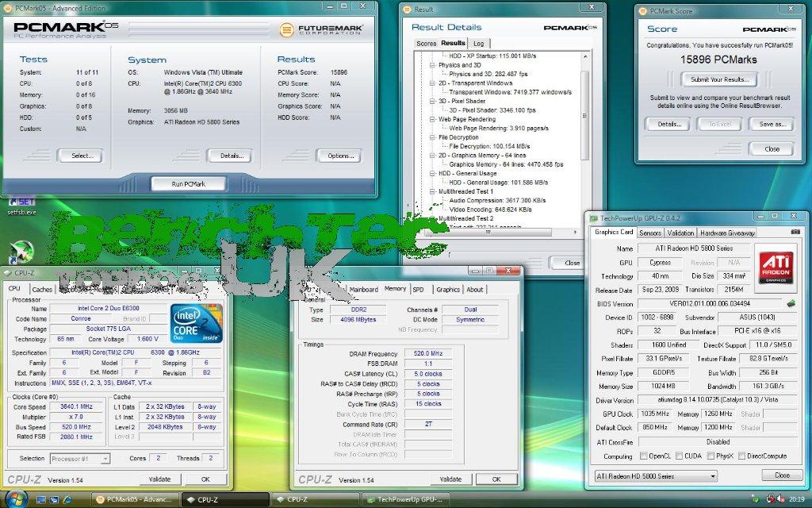
Task: Click Details... in PCMark Score window
Action: [x=669, y=125]
